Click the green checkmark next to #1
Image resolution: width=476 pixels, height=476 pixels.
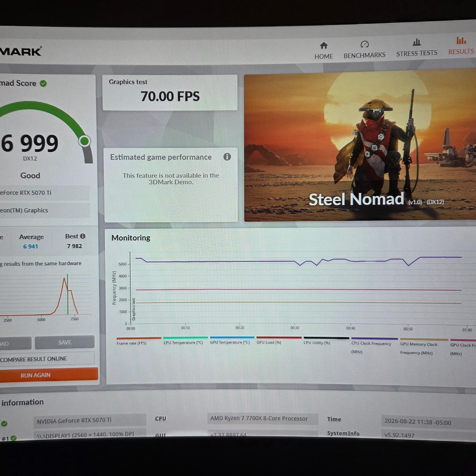pyautogui.click(x=14, y=438)
